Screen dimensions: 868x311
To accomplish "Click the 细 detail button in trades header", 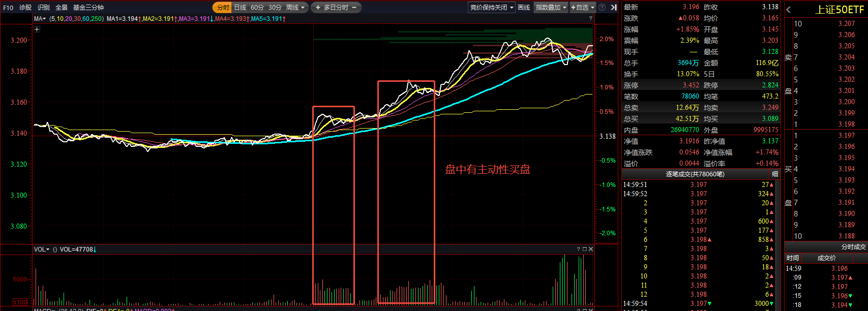I will (775, 174).
